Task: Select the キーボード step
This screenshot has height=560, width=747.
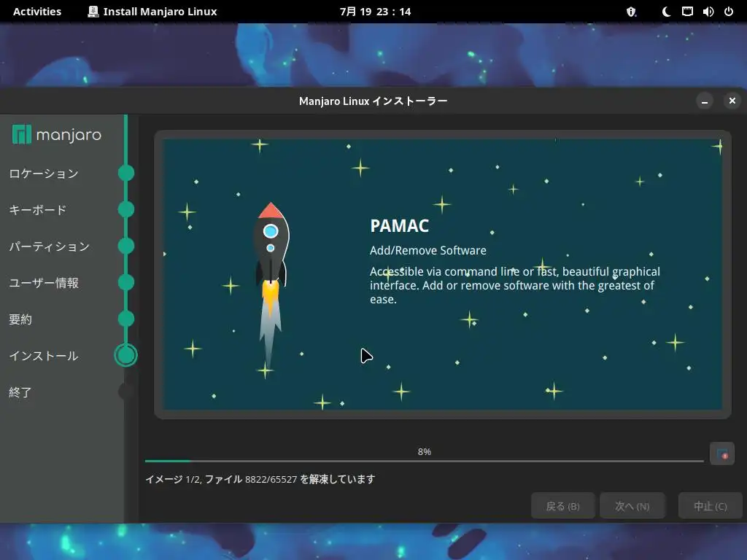Action: coord(38,210)
